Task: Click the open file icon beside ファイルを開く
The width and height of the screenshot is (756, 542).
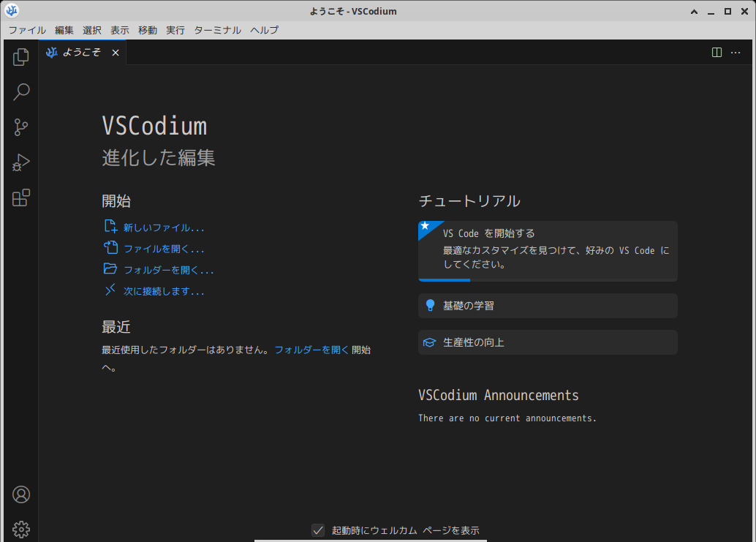Action: point(110,247)
